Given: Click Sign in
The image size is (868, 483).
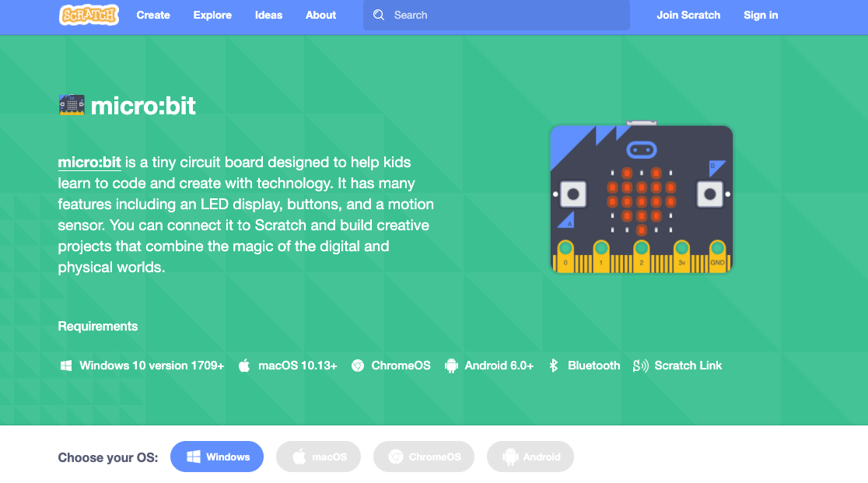Looking at the screenshot, I should pyautogui.click(x=761, y=16).
